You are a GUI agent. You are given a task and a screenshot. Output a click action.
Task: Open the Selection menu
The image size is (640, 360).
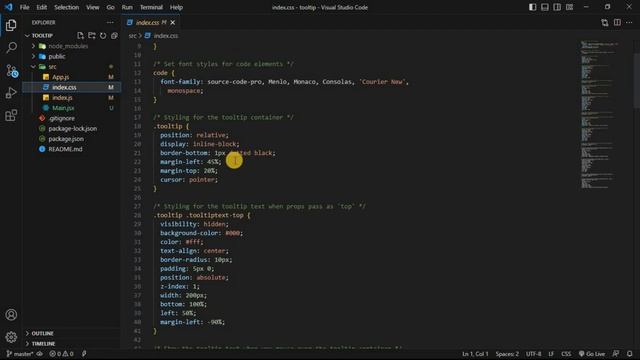[x=67, y=7]
